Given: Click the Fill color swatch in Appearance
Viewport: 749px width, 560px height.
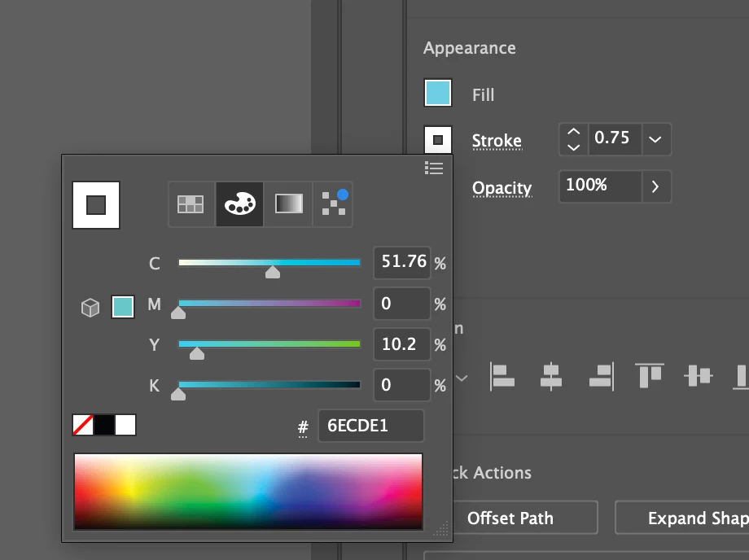Looking at the screenshot, I should (x=438, y=93).
